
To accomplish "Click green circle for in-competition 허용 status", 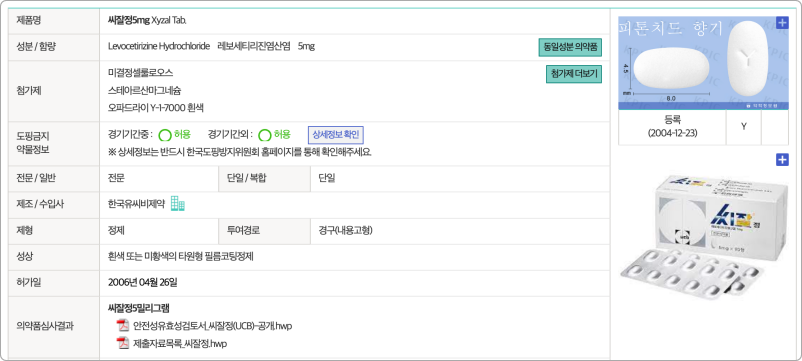I will [165, 135].
